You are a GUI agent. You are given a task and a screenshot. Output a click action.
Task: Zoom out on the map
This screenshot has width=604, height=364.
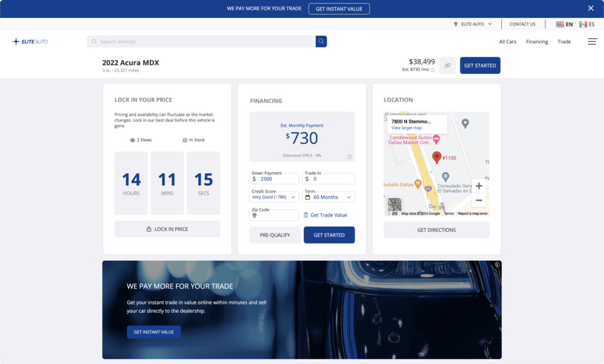(x=478, y=201)
